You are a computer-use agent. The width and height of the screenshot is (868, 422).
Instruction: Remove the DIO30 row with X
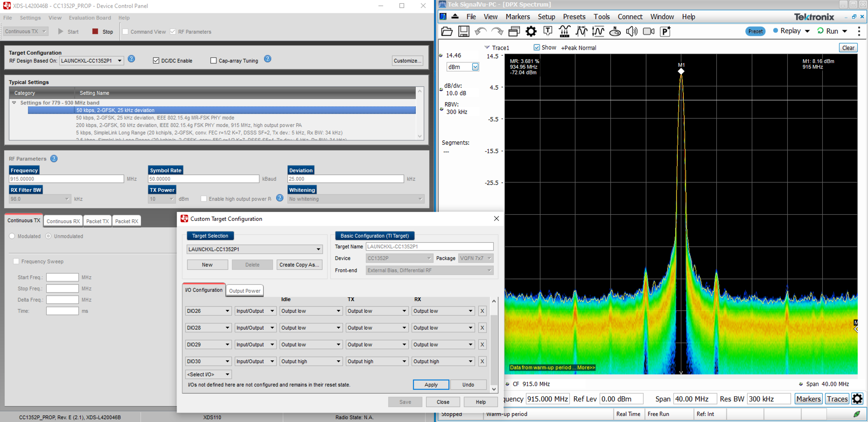[482, 361]
